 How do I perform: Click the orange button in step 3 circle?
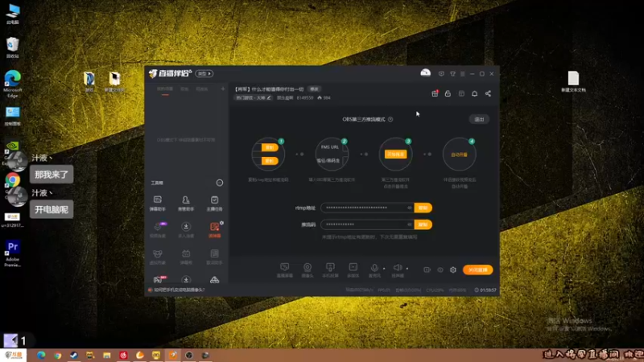(395, 154)
